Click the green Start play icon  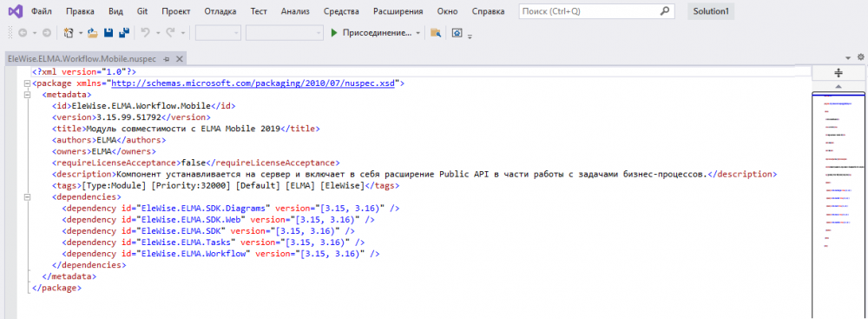pos(334,33)
